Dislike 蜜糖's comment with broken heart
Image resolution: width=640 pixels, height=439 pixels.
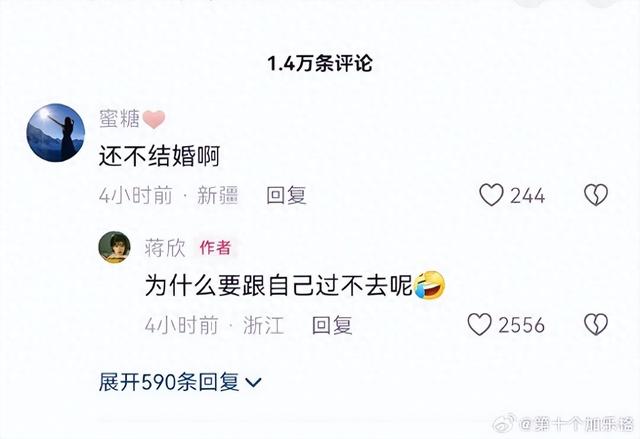point(596,195)
